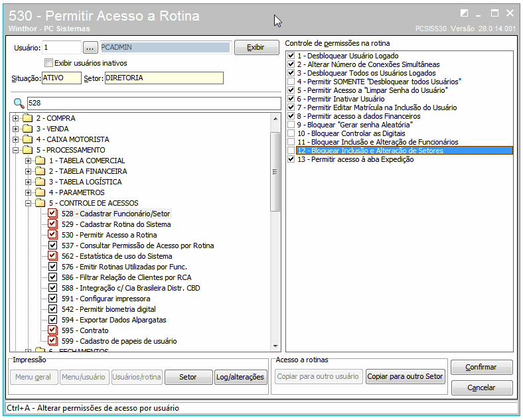Click Copiar para outro Setor
The height and width of the screenshot is (420, 523).
[x=406, y=376]
